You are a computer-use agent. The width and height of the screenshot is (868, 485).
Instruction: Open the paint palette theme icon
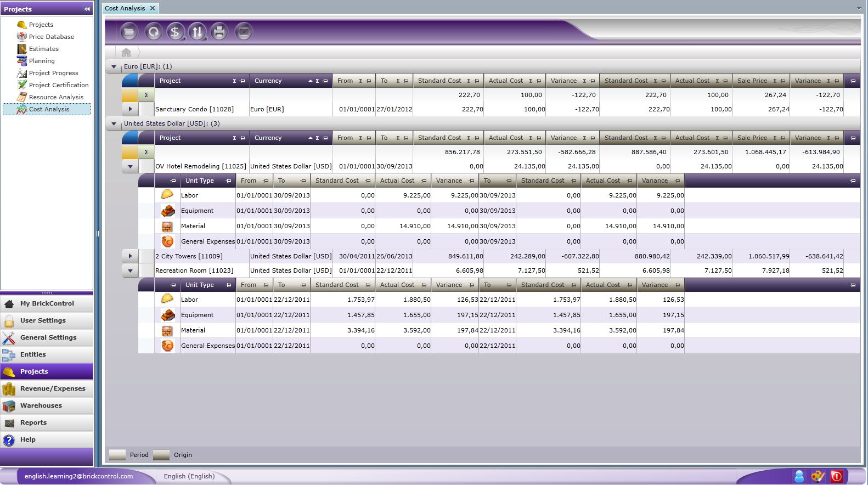tap(818, 476)
